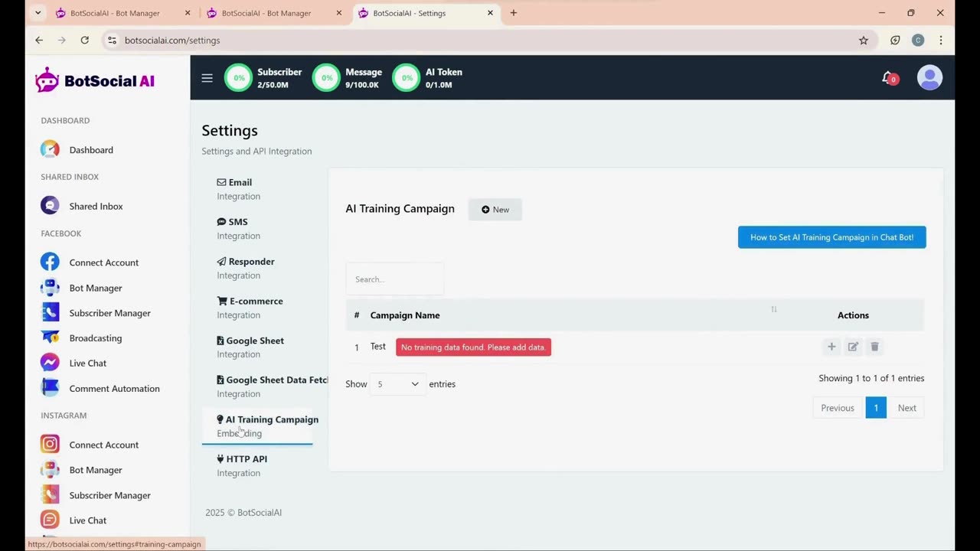Go to Next page of campaigns
Viewport: 980px width, 551px height.
pos(907,408)
